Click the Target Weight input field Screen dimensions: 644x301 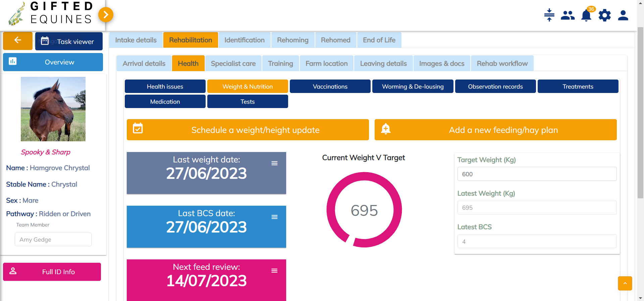(537, 174)
